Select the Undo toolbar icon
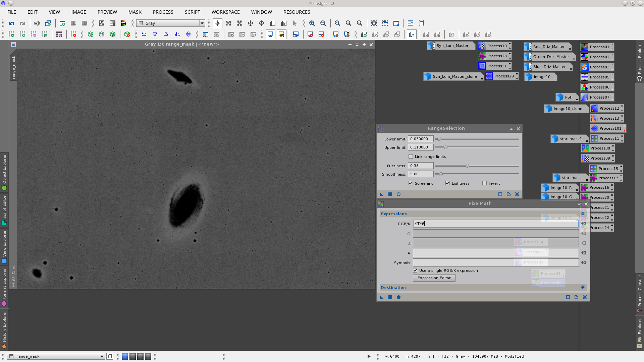Image resolution: width=644 pixels, height=362 pixels. (x=11, y=23)
